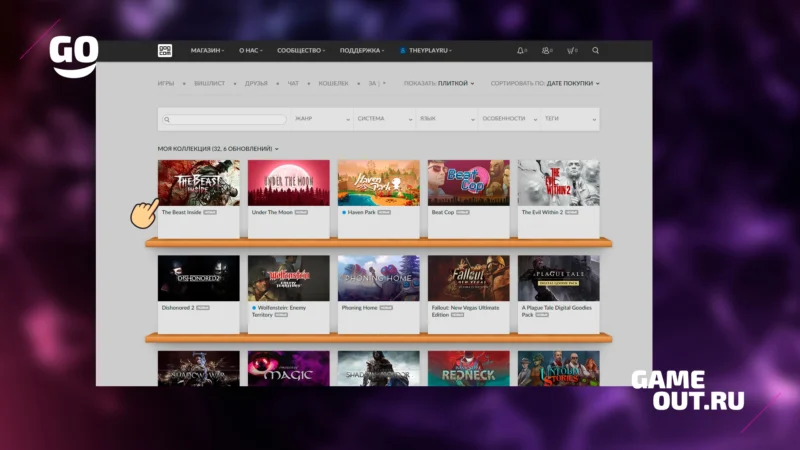The height and width of the screenshot is (450, 800).
Task: Open the О НАС menu
Action: coord(251,51)
